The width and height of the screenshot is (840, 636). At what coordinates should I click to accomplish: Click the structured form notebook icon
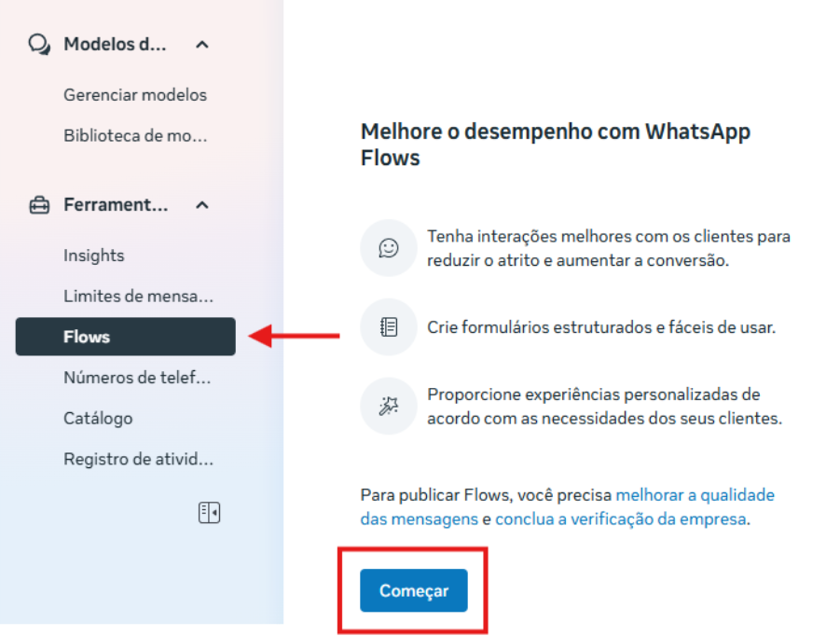tap(389, 326)
